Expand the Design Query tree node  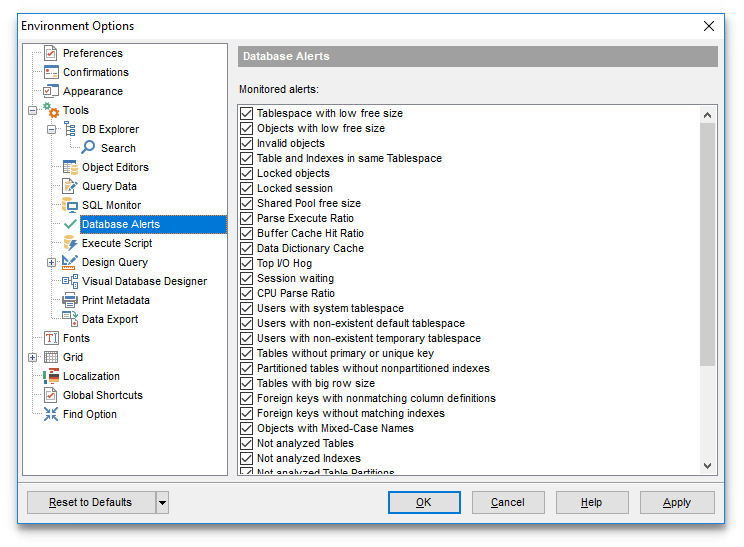[52, 262]
